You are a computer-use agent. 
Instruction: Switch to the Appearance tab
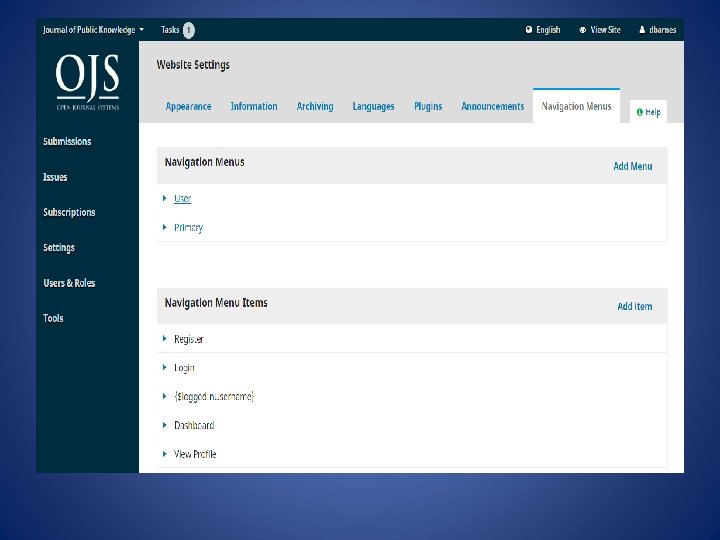188,107
